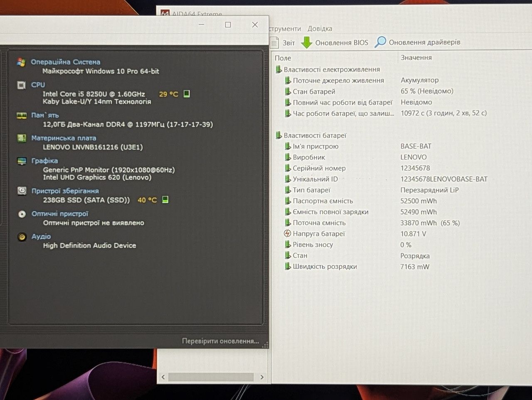The image size is (532, 400).
Task: Click the storage drive icon next to Пристрої зберігання
Action: tap(22, 191)
